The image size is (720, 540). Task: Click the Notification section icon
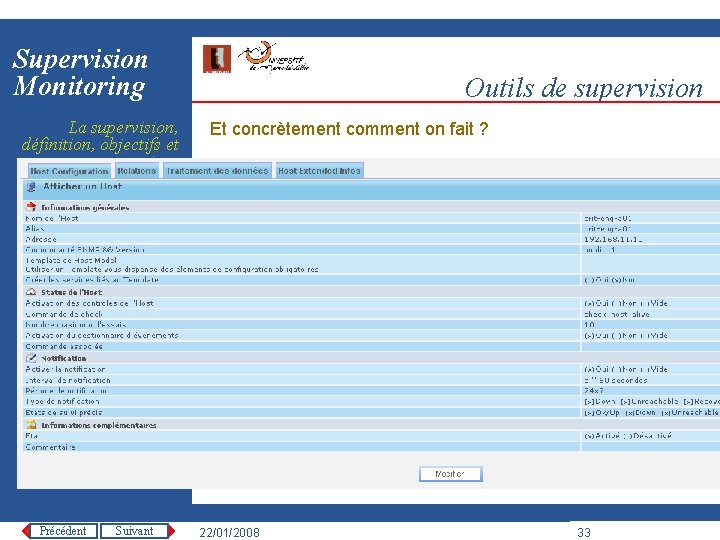coord(31,358)
